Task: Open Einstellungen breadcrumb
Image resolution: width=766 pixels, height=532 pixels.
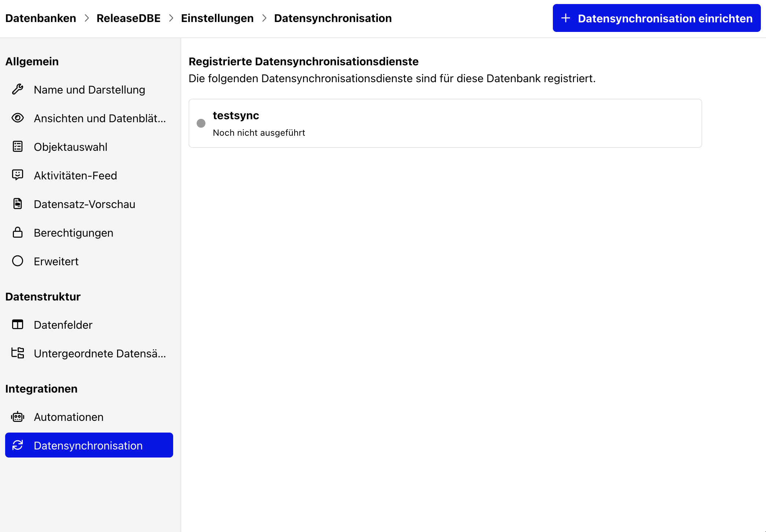Action: click(x=217, y=18)
